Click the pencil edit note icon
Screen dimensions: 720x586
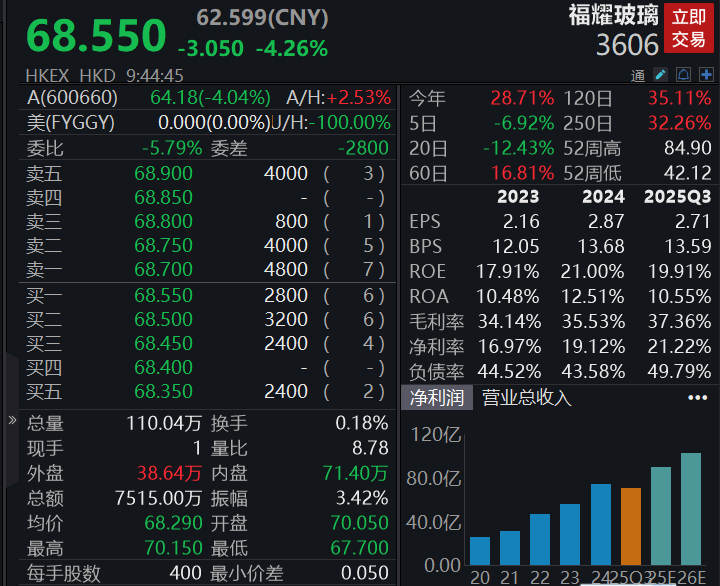661,75
